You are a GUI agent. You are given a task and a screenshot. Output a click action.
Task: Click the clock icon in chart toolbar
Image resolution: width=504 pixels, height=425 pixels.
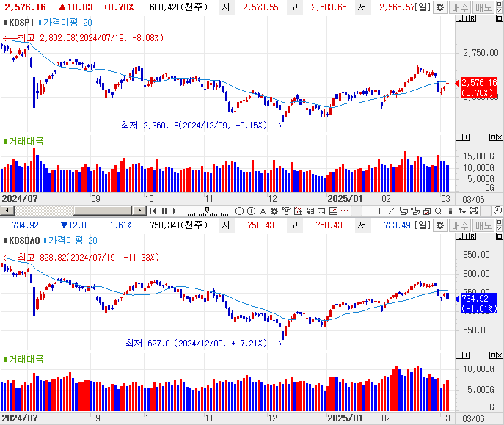497,211
